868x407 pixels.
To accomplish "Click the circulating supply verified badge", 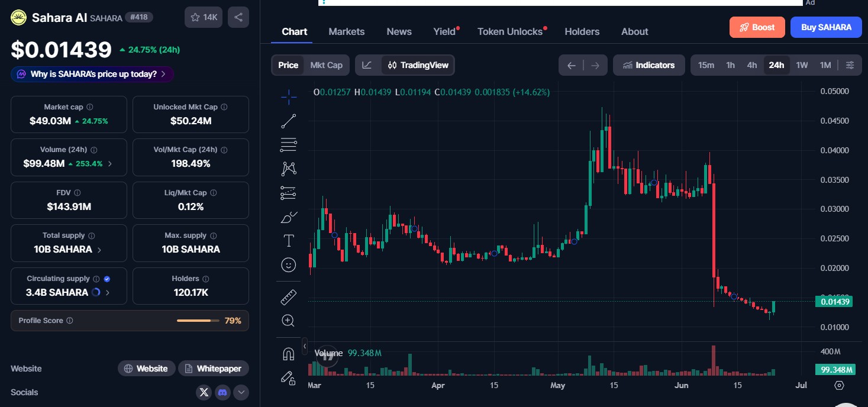I will coord(107,279).
